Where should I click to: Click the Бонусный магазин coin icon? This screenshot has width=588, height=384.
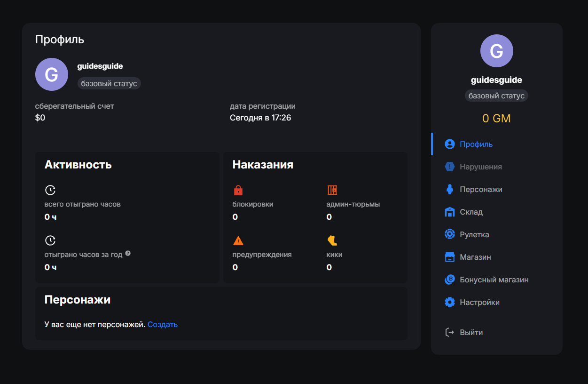pyautogui.click(x=450, y=280)
